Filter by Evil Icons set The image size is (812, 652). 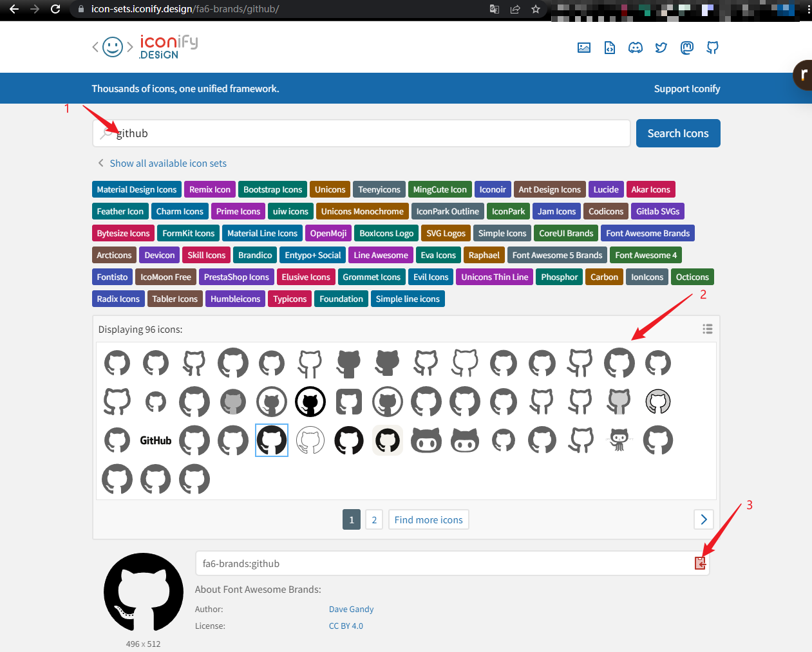431,277
